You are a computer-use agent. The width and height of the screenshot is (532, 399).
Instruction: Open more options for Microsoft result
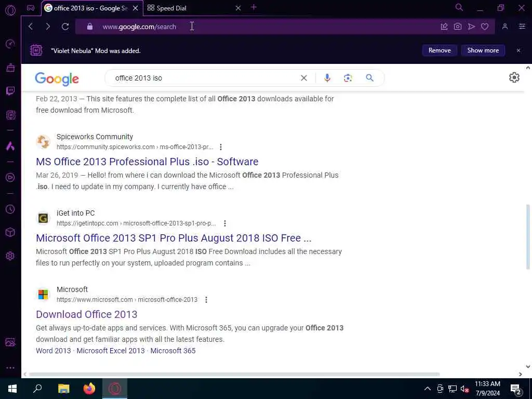[206, 300]
